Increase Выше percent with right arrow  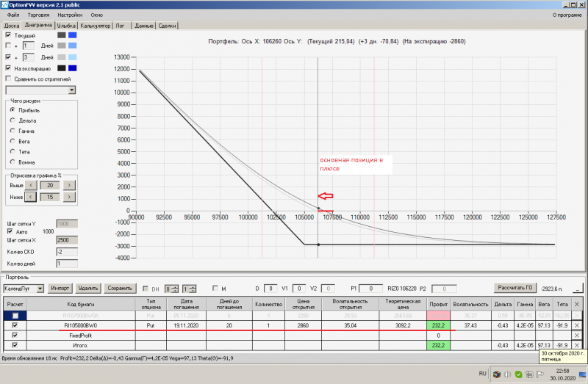tap(69, 185)
